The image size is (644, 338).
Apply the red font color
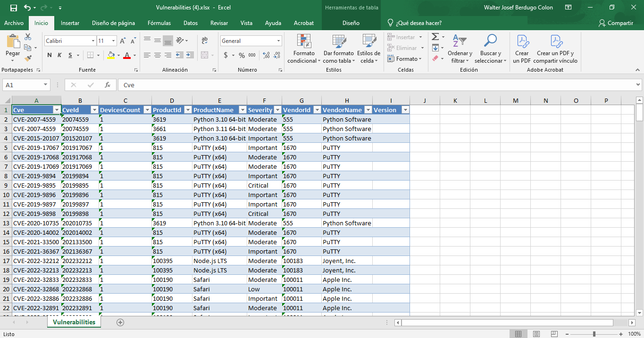(126, 55)
